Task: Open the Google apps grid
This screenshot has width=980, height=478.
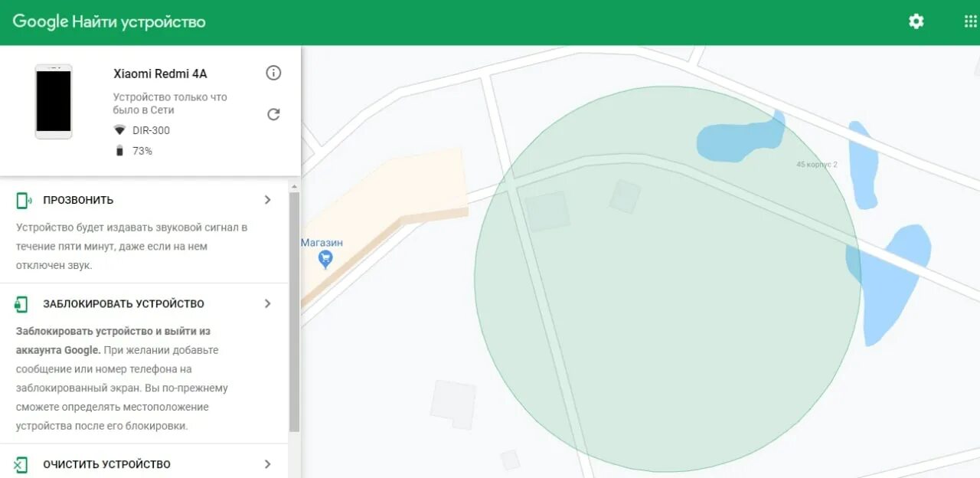Action: point(970,21)
